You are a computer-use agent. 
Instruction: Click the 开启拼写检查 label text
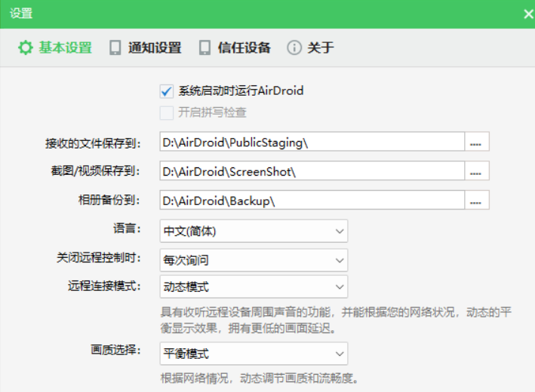(x=212, y=112)
